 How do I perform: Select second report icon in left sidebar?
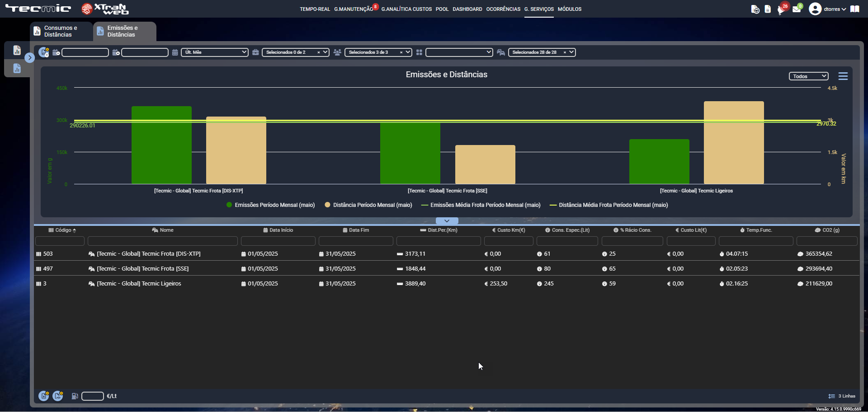[17, 68]
